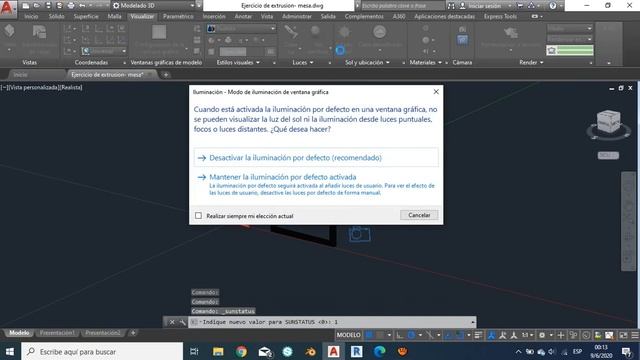This screenshot has width=640, height=360.
Task: Toggle the blue annotation visibility icon in status bar
Action: pyautogui.click(x=491, y=335)
